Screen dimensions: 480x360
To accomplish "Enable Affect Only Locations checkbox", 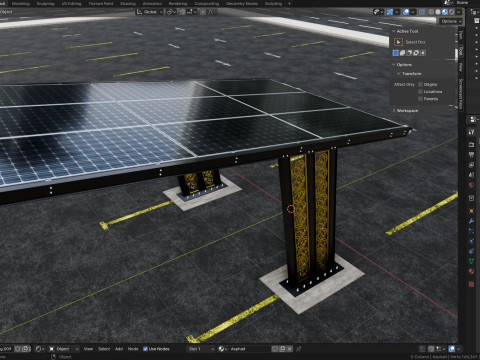I will pos(420,91).
